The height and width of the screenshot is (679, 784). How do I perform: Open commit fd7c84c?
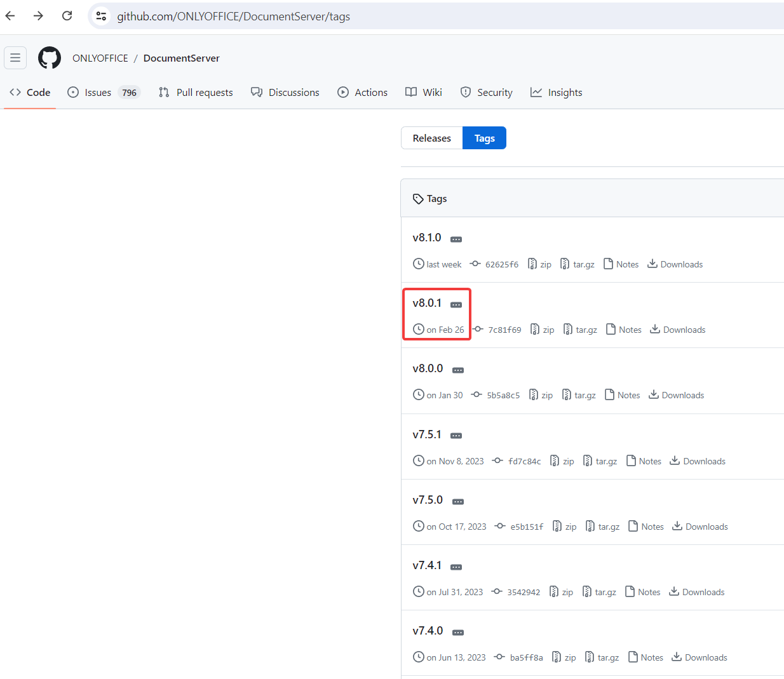tap(517, 461)
